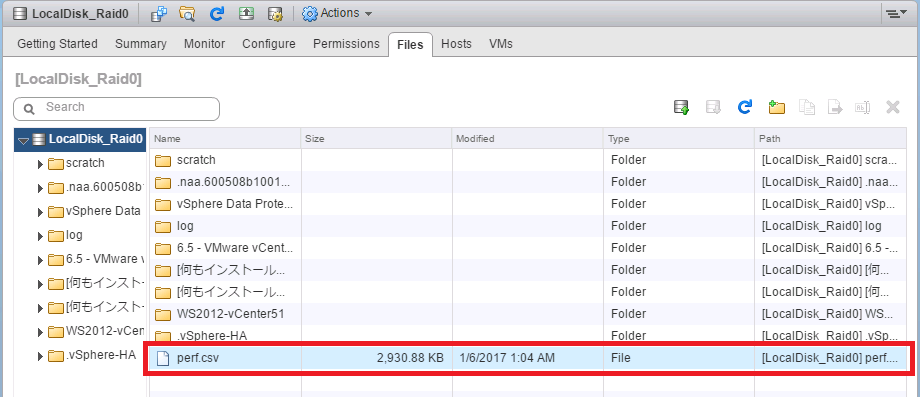Sort by the Name column header
Viewport: 920px width, 397px height.
click(x=225, y=139)
